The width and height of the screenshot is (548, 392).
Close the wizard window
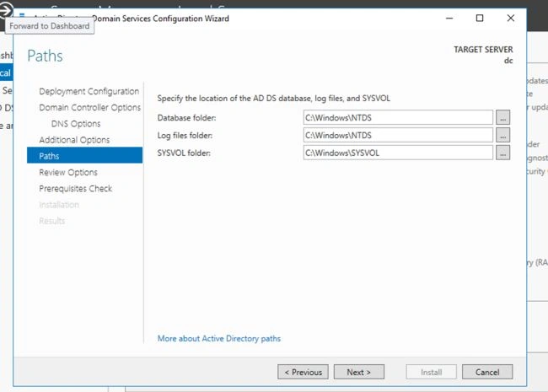(511, 19)
